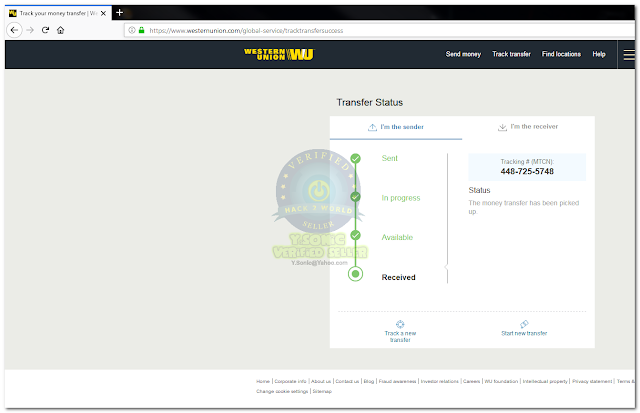Open Privacy statement footer link
640x413 pixels.
pyautogui.click(x=592, y=381)
